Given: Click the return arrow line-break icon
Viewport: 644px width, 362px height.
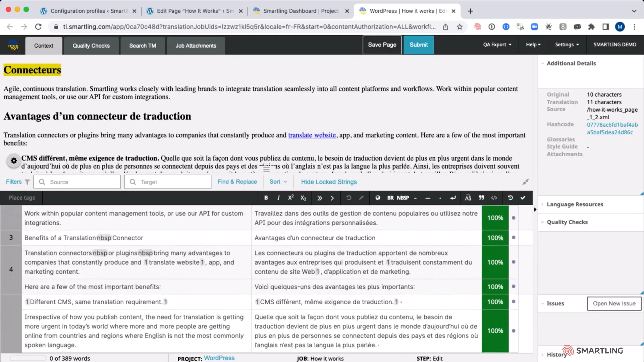Looking at the screenshot, I should click(x=453, y=198).
